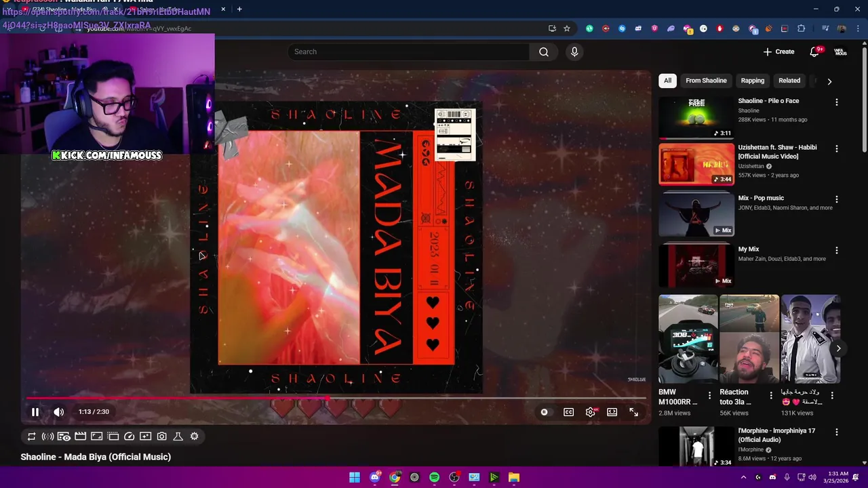Mute the video volume
868x488 pixels.
(59, 411)
